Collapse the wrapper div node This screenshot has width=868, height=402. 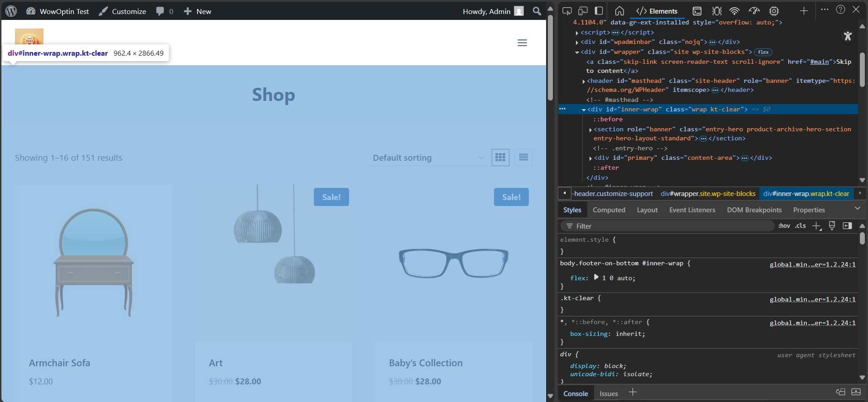[x=577, y=52]
